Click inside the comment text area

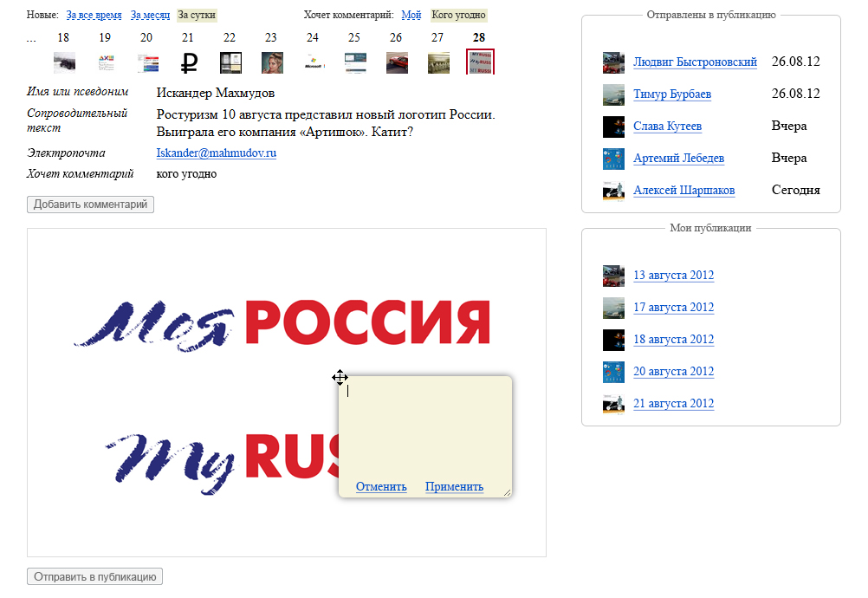424,425
